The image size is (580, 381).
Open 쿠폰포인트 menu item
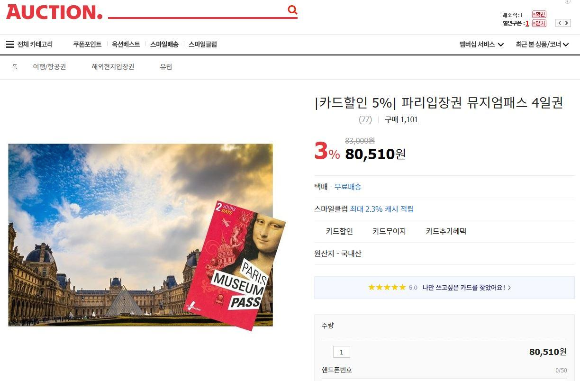(87, 44)
